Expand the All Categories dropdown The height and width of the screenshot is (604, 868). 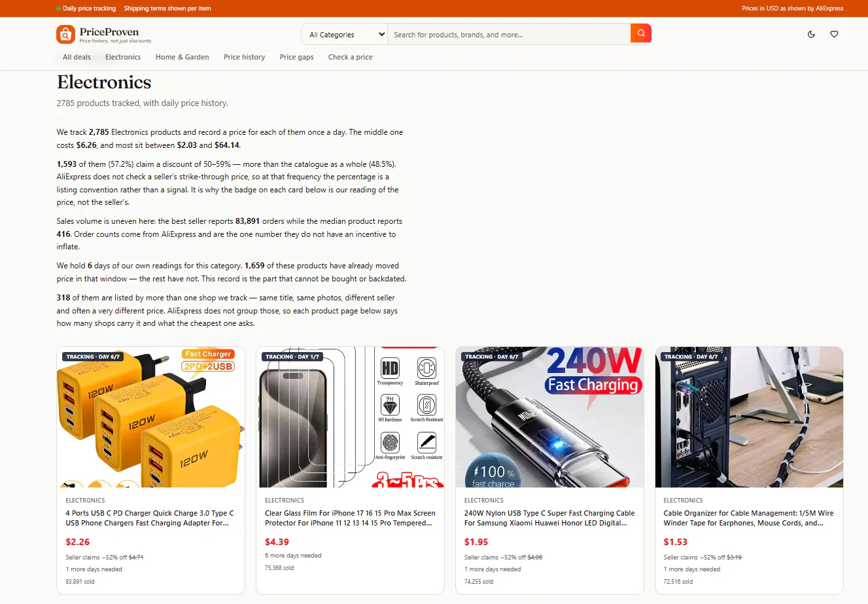(x=345, y=35)
